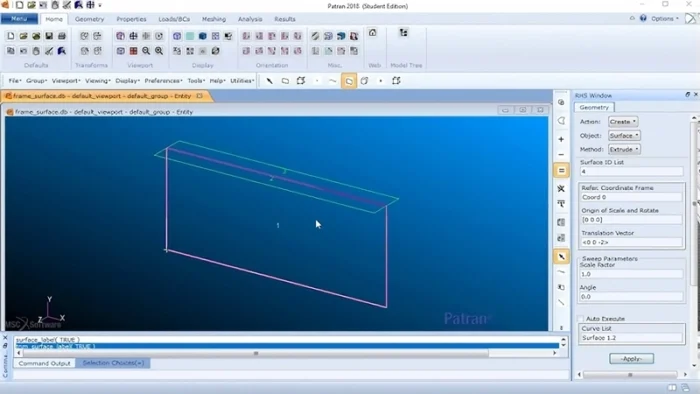Activate zoom-out magnifier in Viewport group
This screenshot has width=700, height=394.
[146, 51]
